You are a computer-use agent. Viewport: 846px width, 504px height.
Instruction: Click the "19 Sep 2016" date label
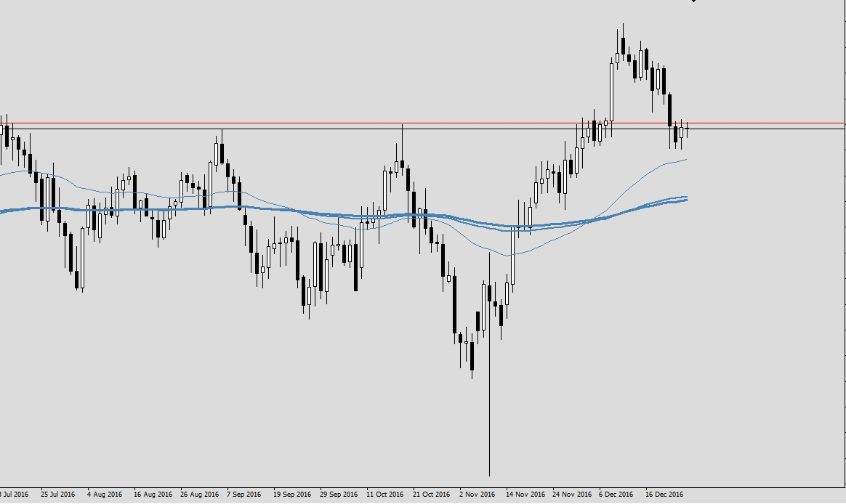(292, 495)
